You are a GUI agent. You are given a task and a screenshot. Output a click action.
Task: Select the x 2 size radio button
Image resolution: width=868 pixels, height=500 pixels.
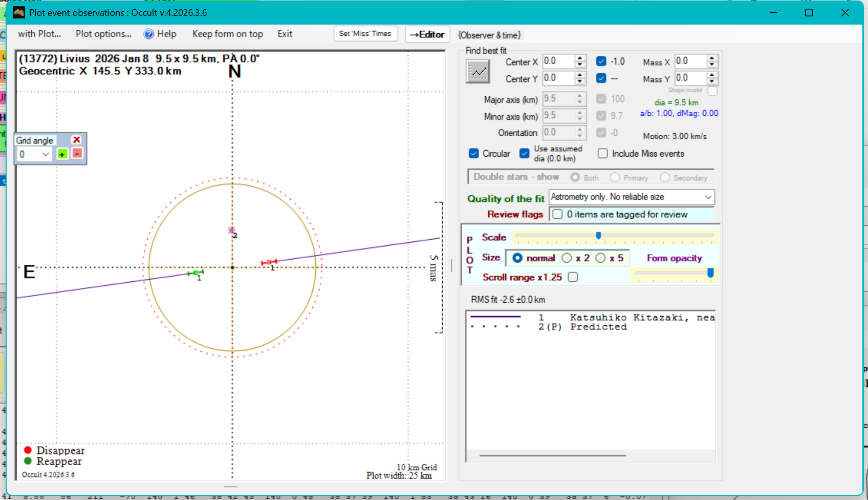pos(567,258)
